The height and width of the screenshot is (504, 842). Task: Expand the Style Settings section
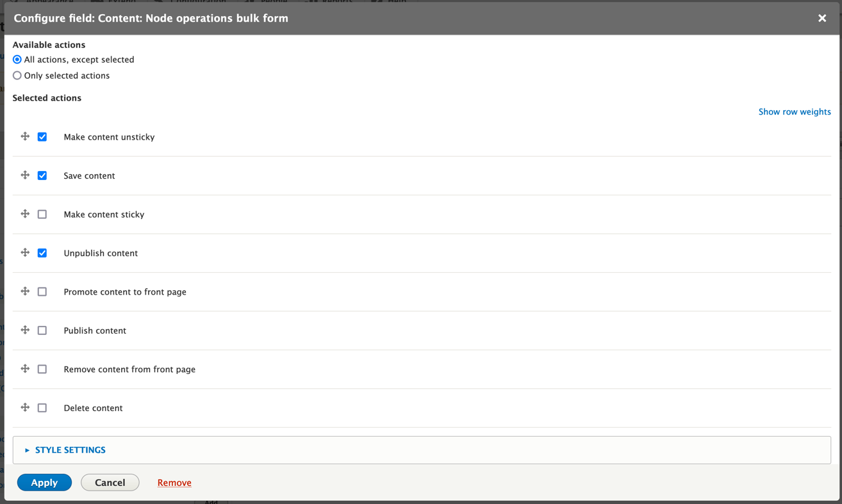(70, 450)
